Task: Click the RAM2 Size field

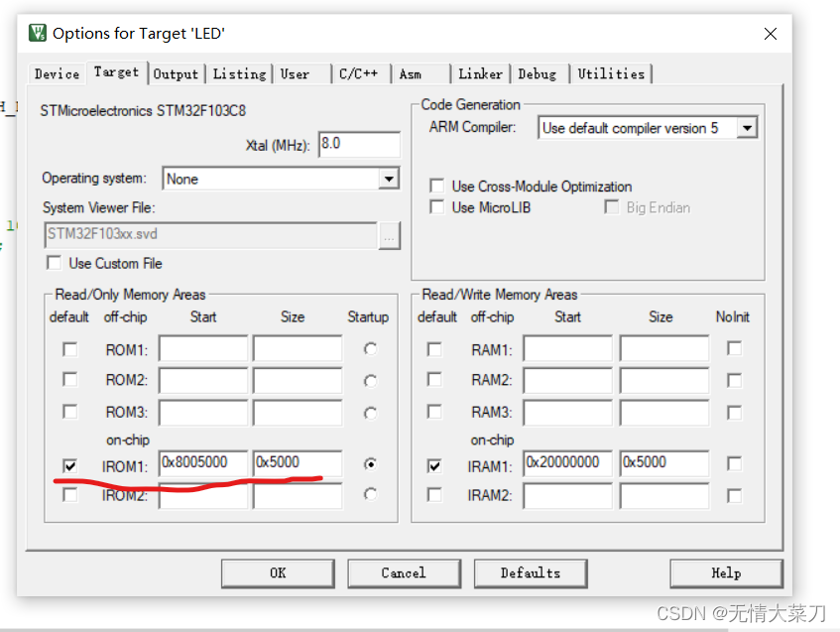Action: 664,381
